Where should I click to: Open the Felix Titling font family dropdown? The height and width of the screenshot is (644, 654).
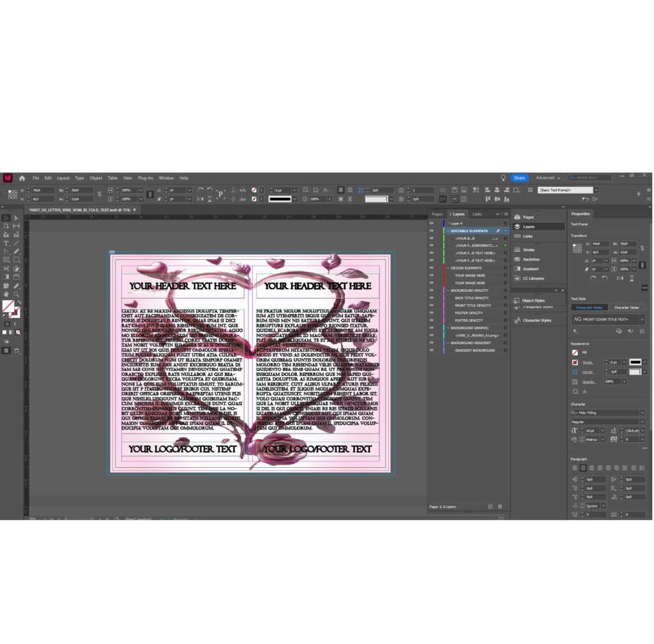(642, 413)
